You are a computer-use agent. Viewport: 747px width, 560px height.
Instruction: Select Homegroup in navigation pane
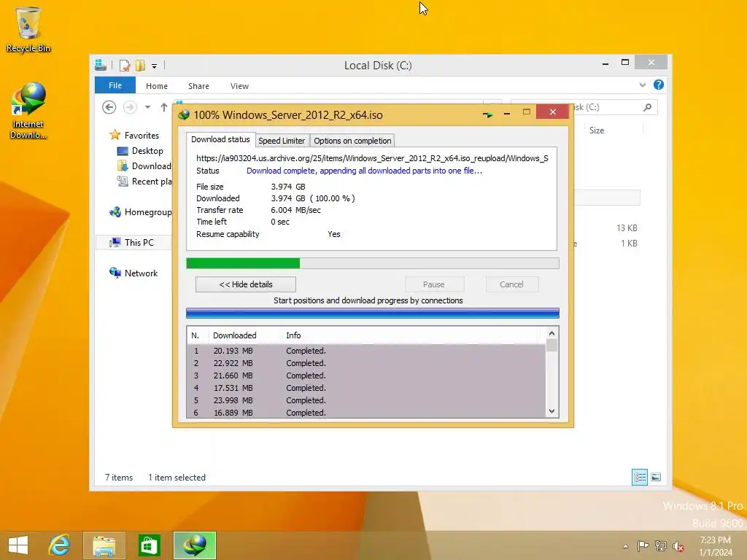coord(141,212)
